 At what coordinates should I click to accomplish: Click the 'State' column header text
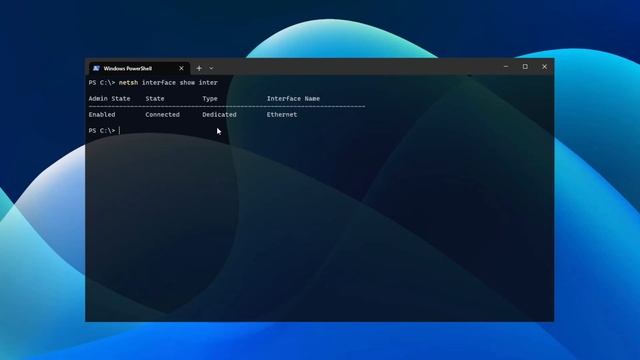[x=155, y=98]
